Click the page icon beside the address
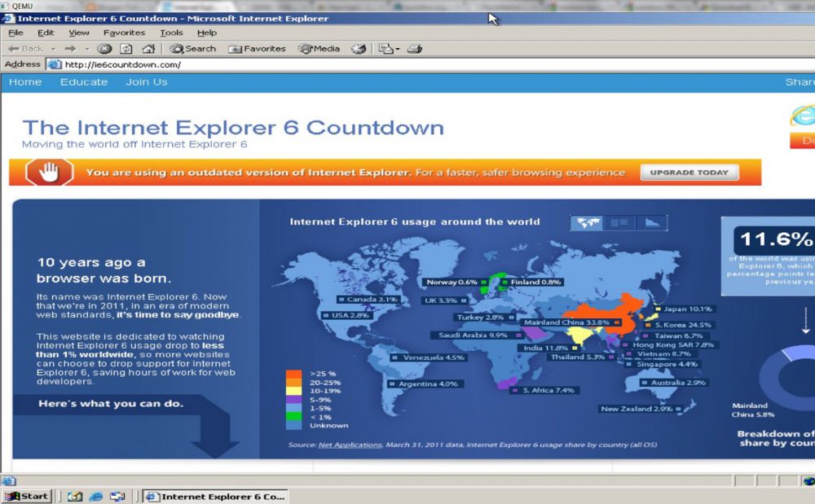Screen dimensions: 815x504 54,64
